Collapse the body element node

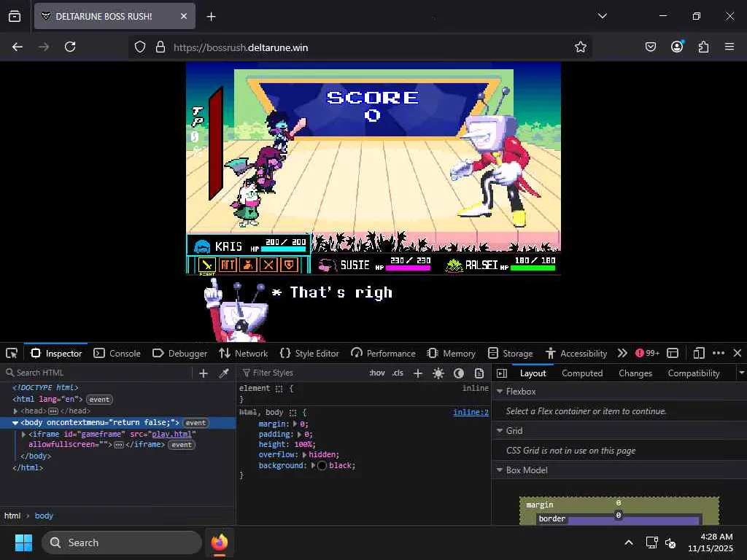click(15, 423)
